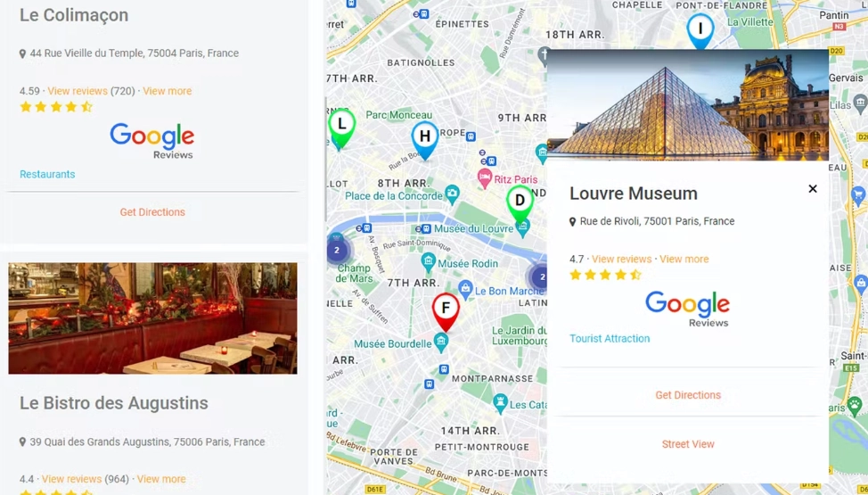868x495 pixels.
Task: Click the Place de la Concorde camera icon
Action: tap(452, 194)
